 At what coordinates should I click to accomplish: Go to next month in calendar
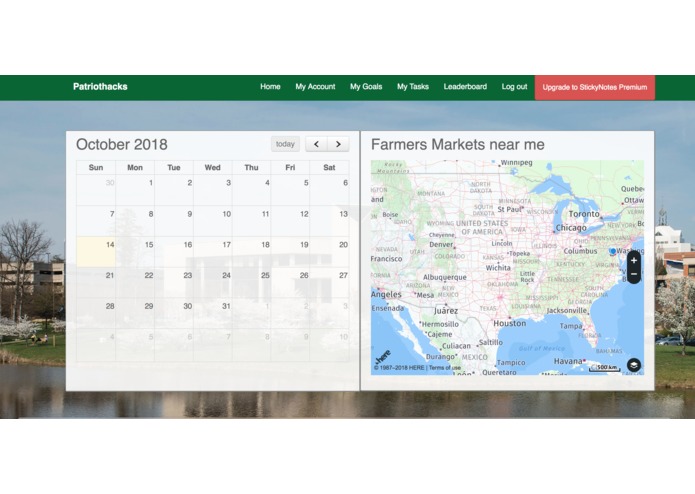coord(338,144)
